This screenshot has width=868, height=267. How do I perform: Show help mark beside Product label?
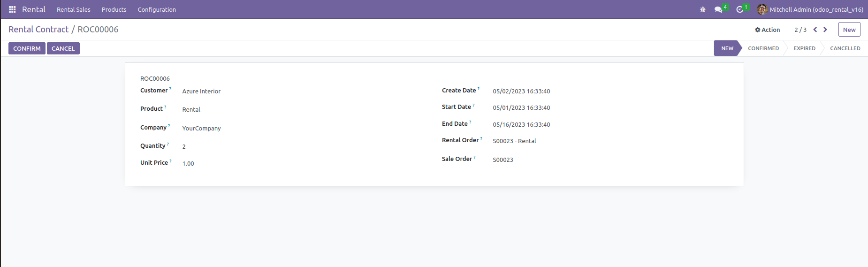tap(165, 107)
